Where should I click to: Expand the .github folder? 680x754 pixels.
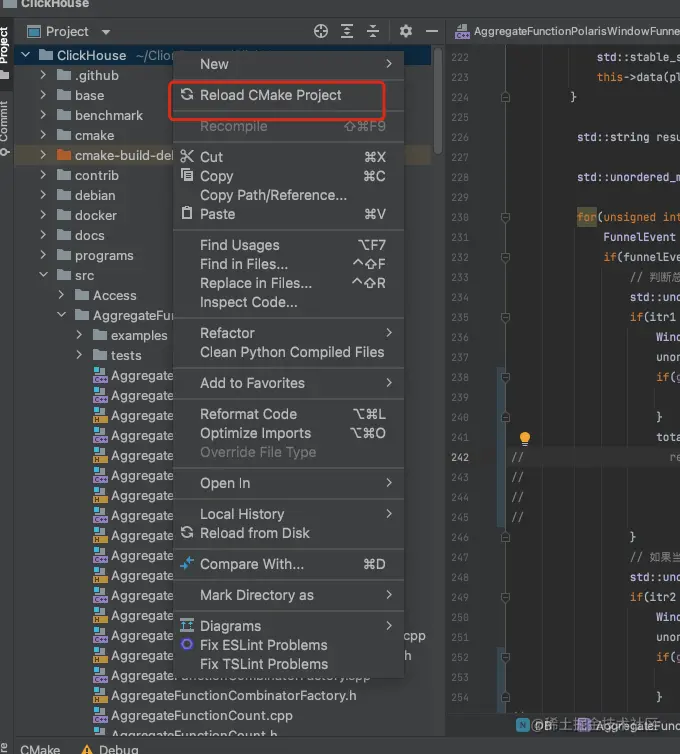(43, 75)
